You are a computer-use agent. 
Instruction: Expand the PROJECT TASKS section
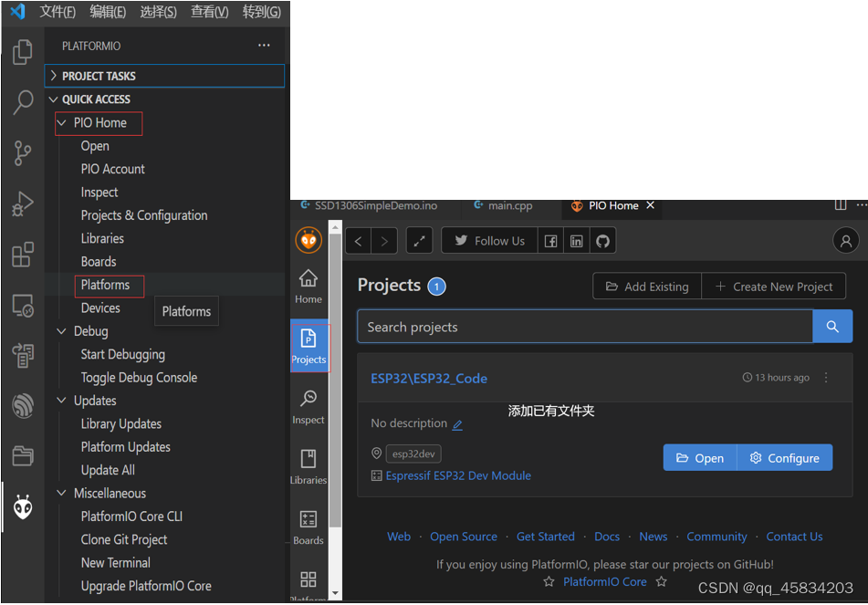tap(164, 76)
